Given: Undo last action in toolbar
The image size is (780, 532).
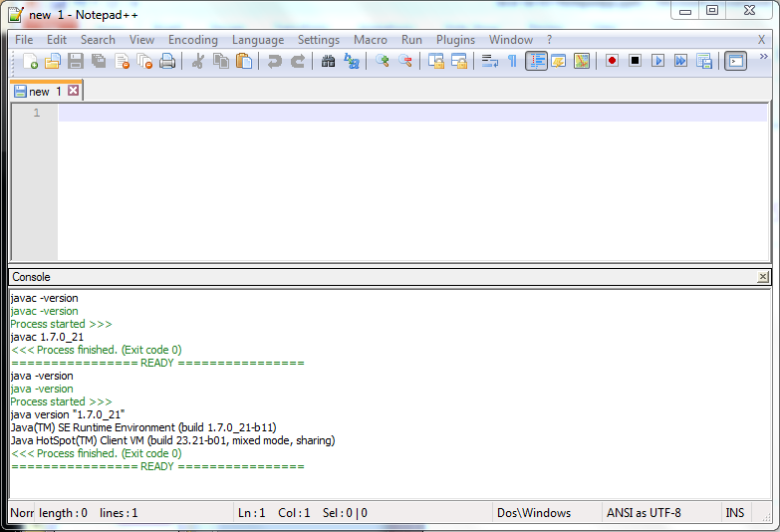Looking at the screenshot, I should coord(275,61).
